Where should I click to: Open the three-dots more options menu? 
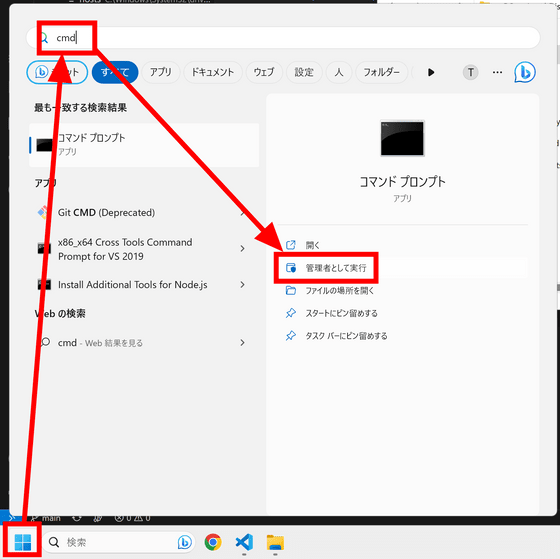(497, 73)
